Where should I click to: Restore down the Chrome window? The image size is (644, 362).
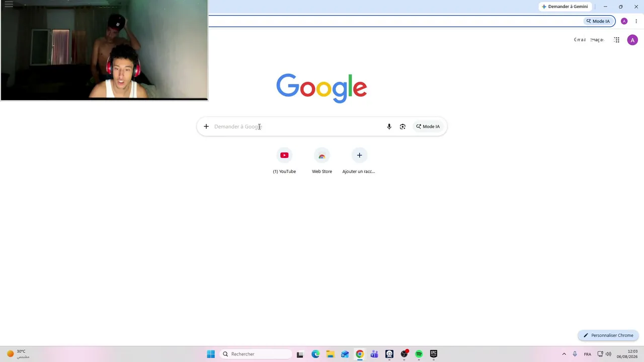(x=620, y=7)
